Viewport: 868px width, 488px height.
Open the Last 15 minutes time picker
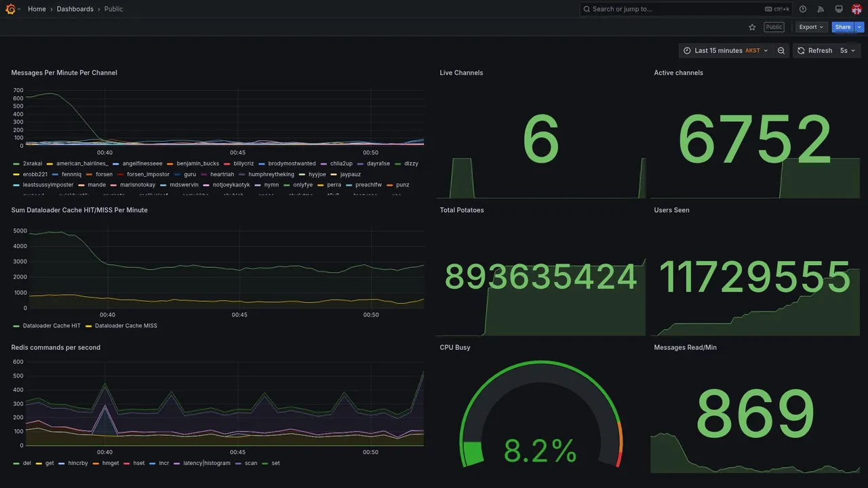point(726,51)
